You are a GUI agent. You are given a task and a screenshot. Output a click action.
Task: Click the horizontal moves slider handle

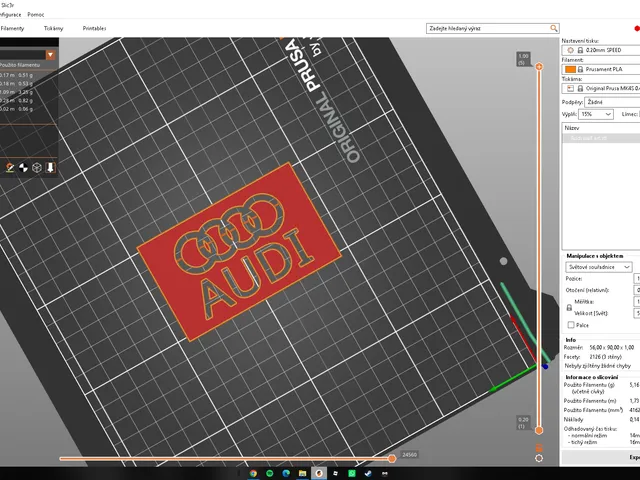(392, 458)
